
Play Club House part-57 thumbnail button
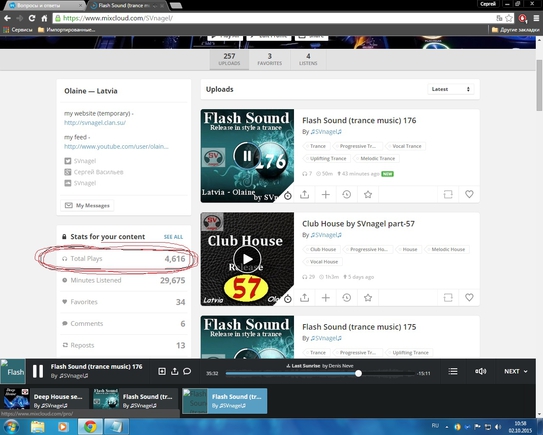point(247,259)
